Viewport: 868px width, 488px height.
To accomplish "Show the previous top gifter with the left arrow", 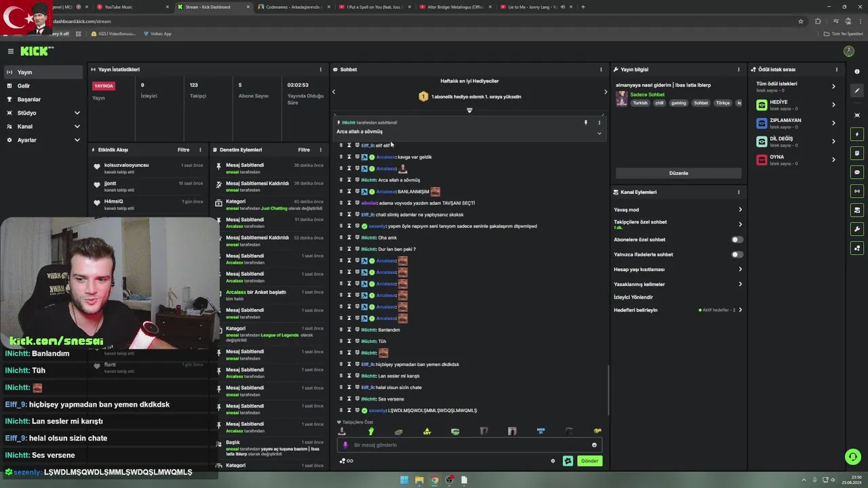I will pyautogui.click(x=334, y=91).
